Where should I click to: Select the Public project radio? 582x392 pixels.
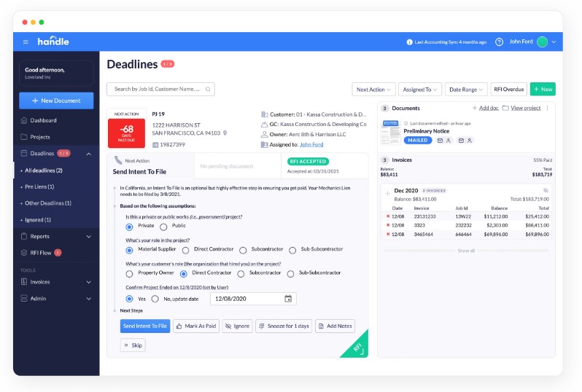[163, 227]
